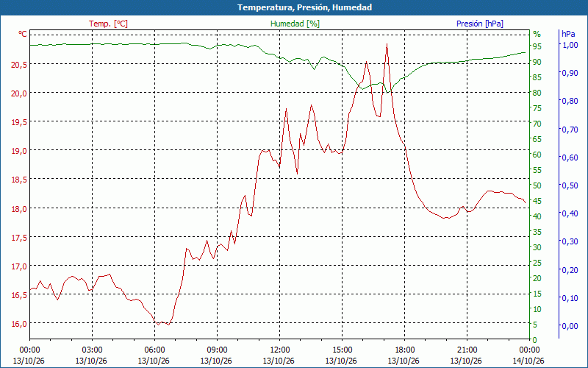The image size is (588, 368).
Task: Click temperature axis value 17,0
Action: coord(19,267)
